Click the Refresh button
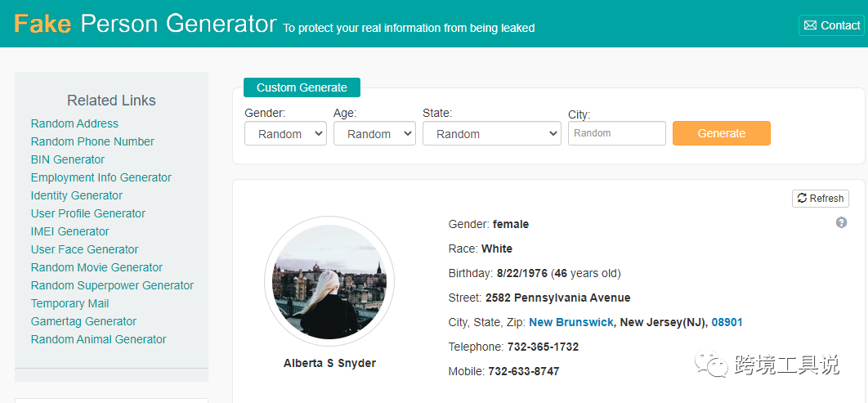868x403 pixels. (x=821, y=199)
